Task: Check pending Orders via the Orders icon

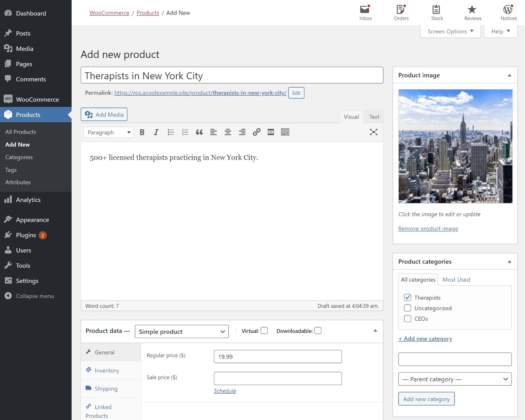Action: (x=401, y=13)
